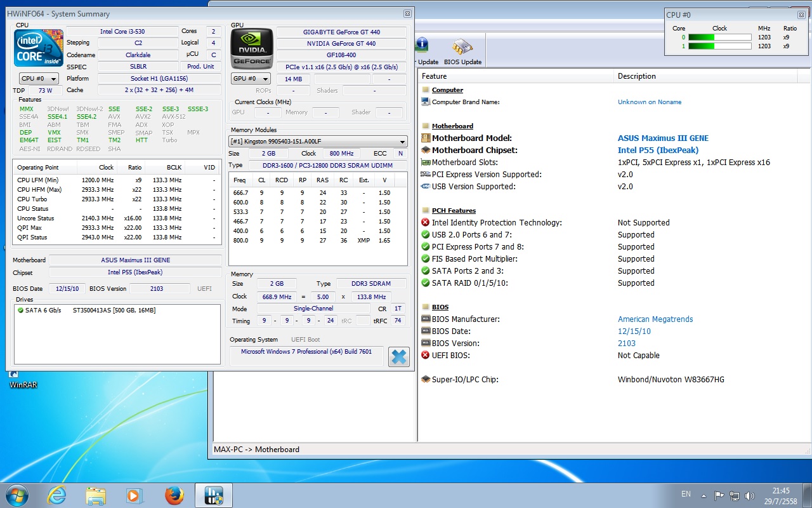Select drive ST3500413AS [500 GB, 16MB]
This screenshot has height=508, width=812.
[114, 311]
